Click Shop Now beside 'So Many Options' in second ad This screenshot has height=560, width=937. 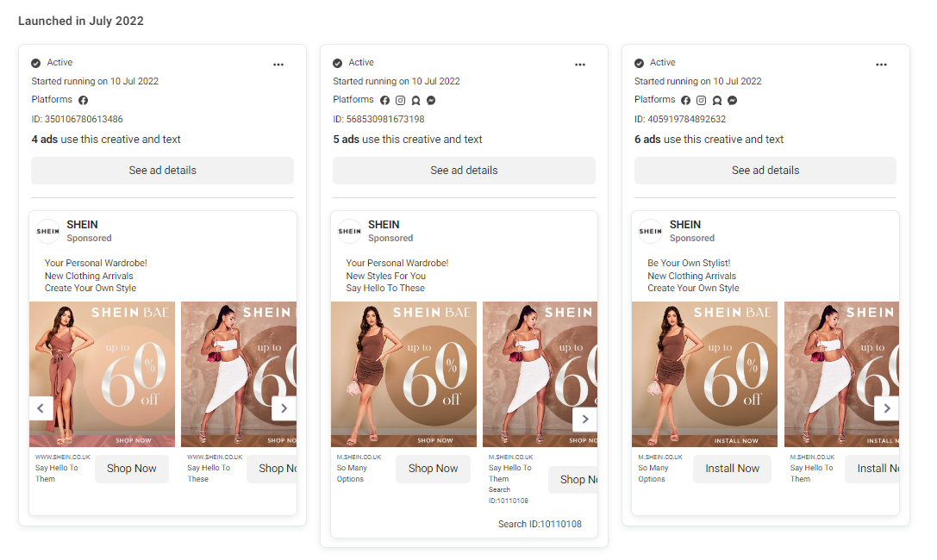[x=434, y=469]
